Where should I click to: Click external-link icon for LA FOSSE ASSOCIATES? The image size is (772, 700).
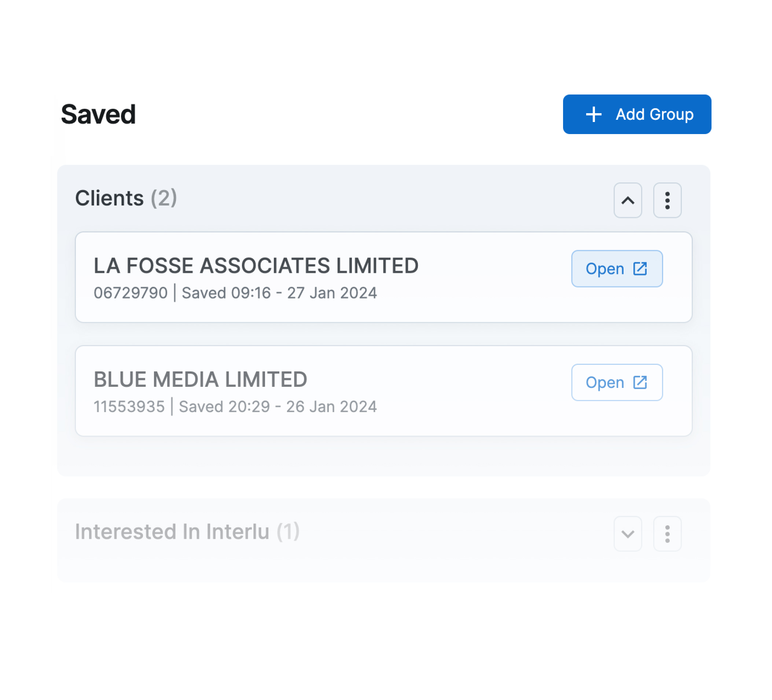(640, 268)
